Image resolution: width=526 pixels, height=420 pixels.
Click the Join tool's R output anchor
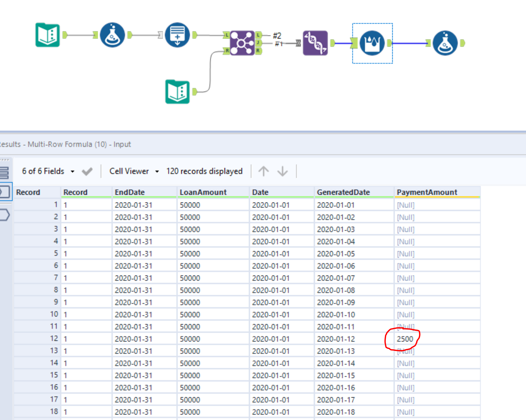click(x=258, y=51)
